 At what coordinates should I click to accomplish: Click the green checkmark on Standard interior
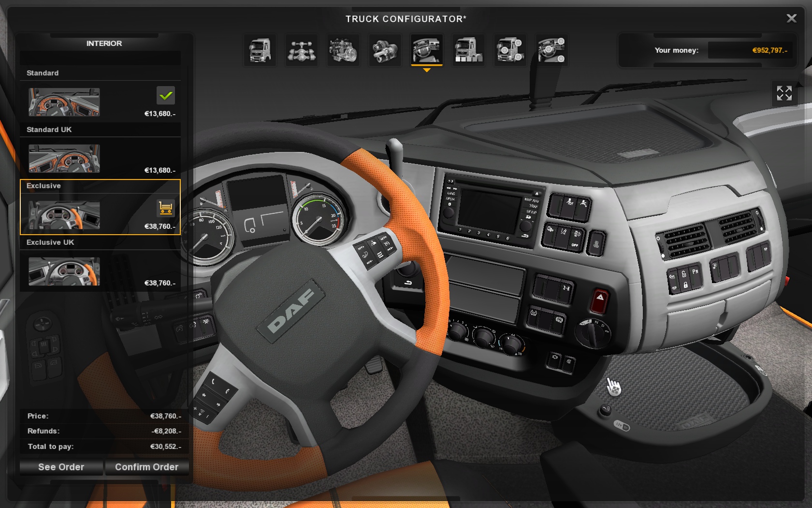click(x=165, y=96)
